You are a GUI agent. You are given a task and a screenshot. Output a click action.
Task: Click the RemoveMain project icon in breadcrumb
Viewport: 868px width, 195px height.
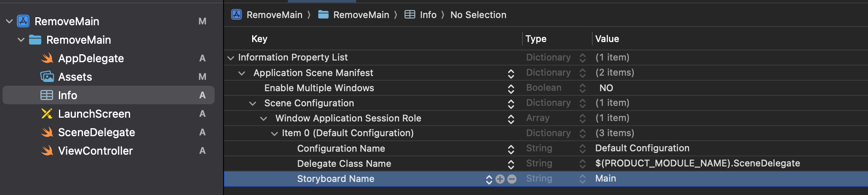click(237, 15)
